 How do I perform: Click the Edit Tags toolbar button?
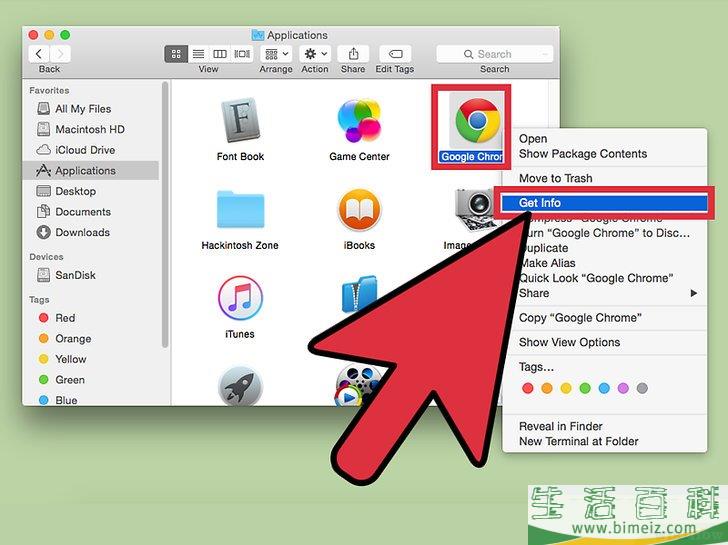(395, 54)
